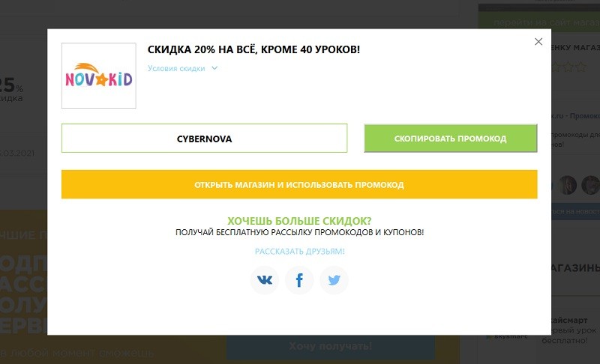Click 'Открыть магазин и использовать промокод'
Image resolution: width=600 pixels, height=364 pixels.
click(x=299, y=184)
